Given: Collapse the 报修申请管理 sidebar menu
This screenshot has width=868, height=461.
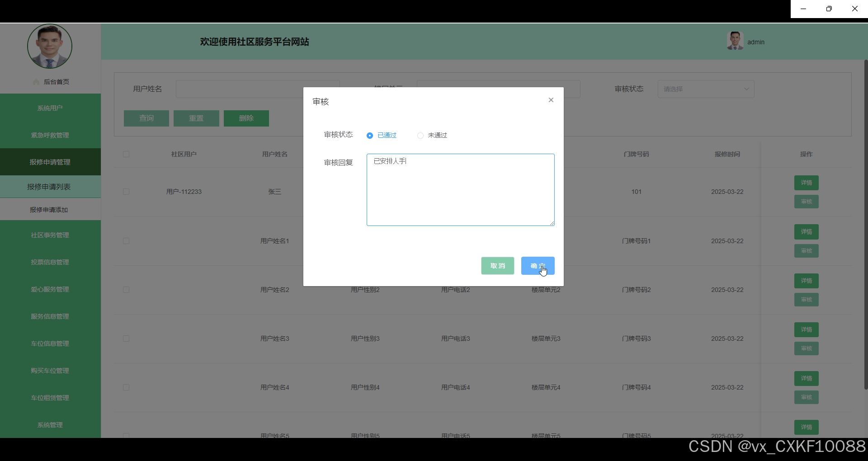Looking at the screenshot, I should point(50,162).
